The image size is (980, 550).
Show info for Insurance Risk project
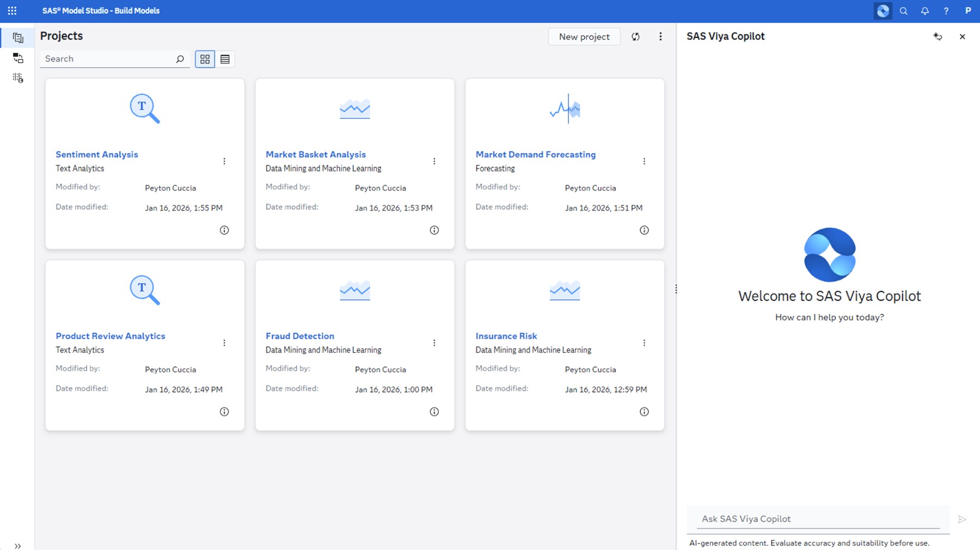644,412
